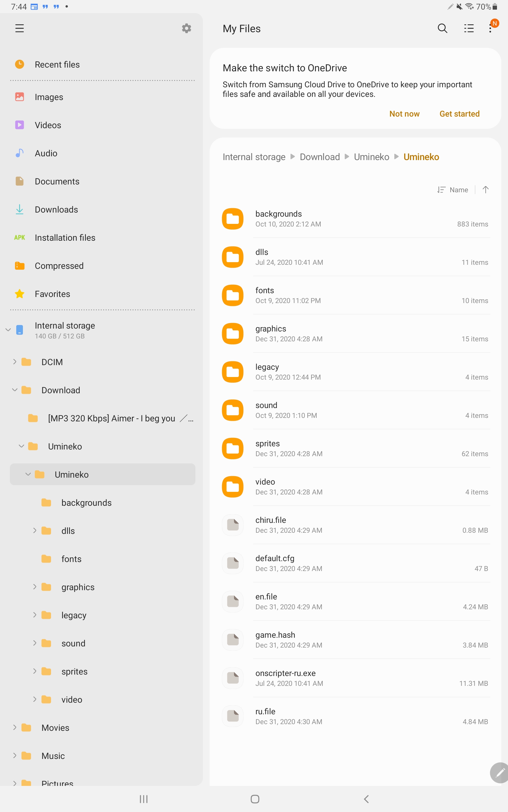Open the legacy folder icon in the file list
This screenshot has width=508, height=812.
pyautogui.click(x=233, y=372)
